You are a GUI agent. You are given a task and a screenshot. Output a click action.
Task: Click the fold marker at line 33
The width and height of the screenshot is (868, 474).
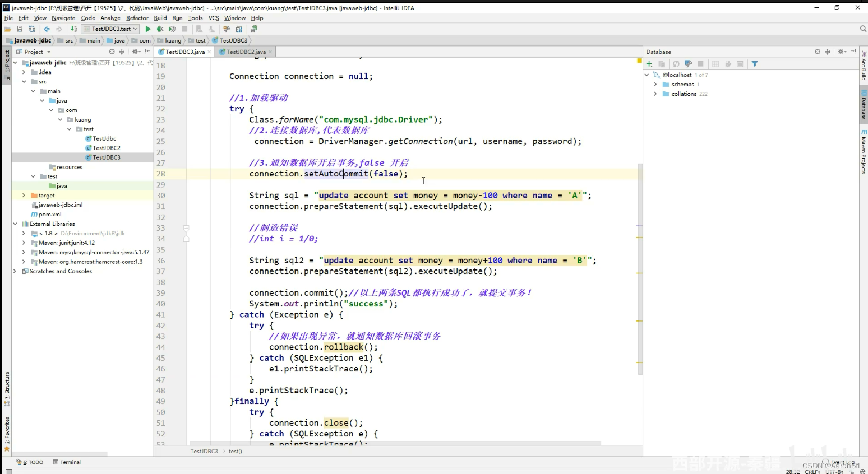[x=186, y=228]
